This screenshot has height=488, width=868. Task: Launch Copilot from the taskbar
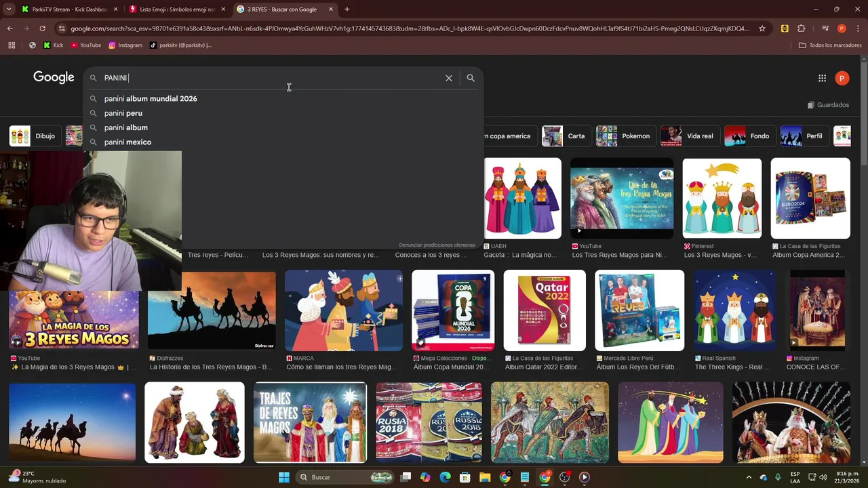[x=425, y=477]
